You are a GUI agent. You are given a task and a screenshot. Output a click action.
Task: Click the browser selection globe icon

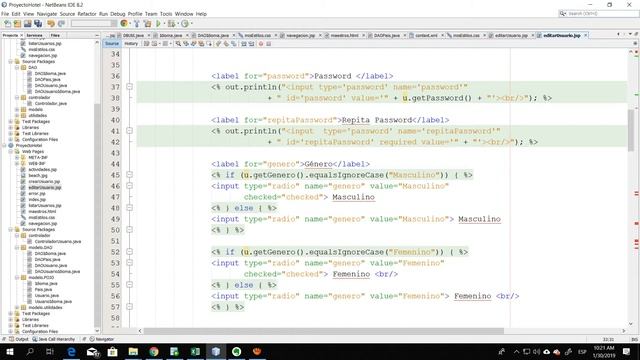tap(124, 24)
